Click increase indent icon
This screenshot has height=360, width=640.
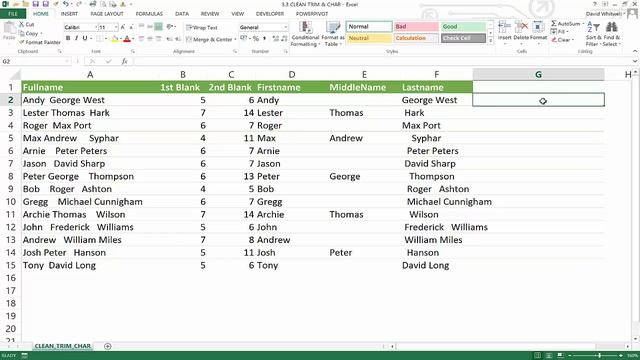coord(178,39)
